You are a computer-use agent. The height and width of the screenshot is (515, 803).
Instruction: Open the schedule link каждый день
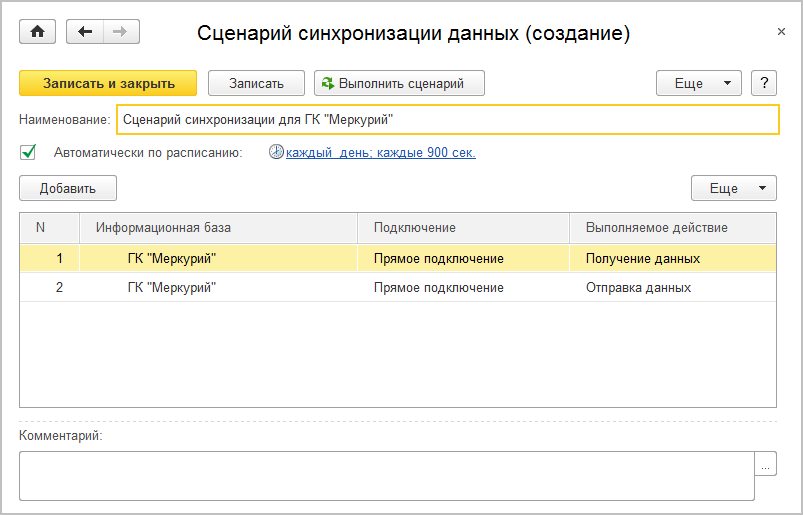pos(380,153)
